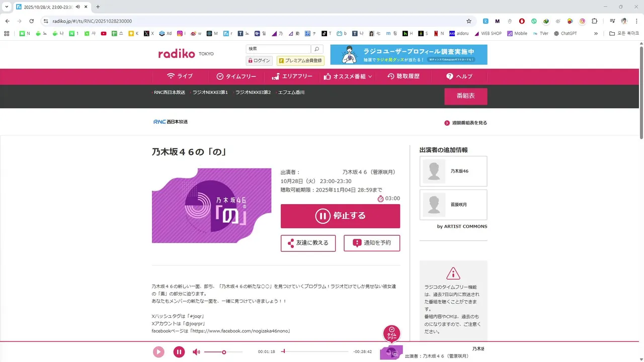This screenshot has width=644, height=362.
Task: Open the 菅原咲月 performer card
Action: point(453,205)
